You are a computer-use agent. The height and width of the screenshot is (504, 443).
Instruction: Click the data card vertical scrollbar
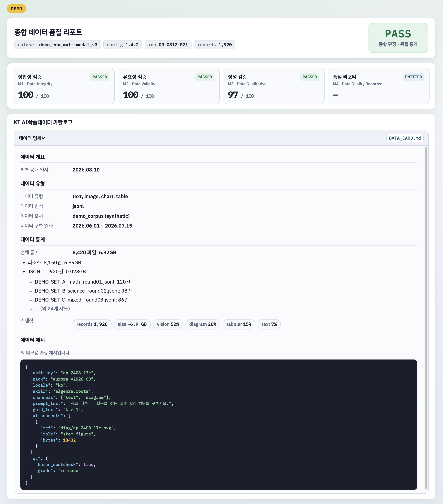pos(426,318)
